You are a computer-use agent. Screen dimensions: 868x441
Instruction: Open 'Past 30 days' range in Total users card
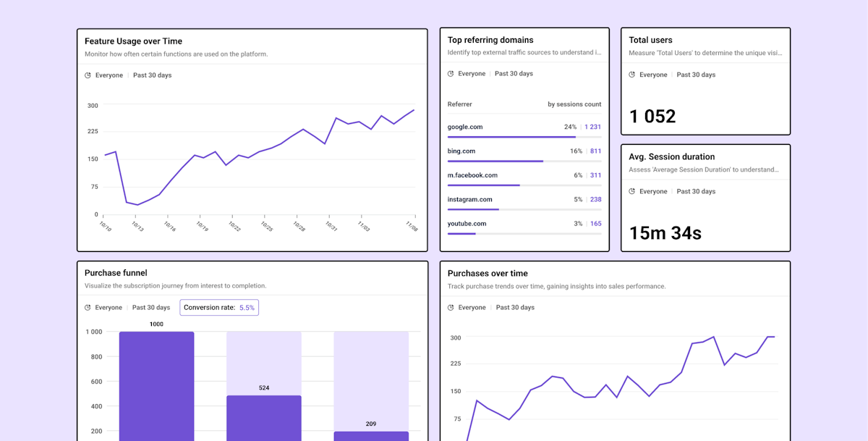coord(696,75)
